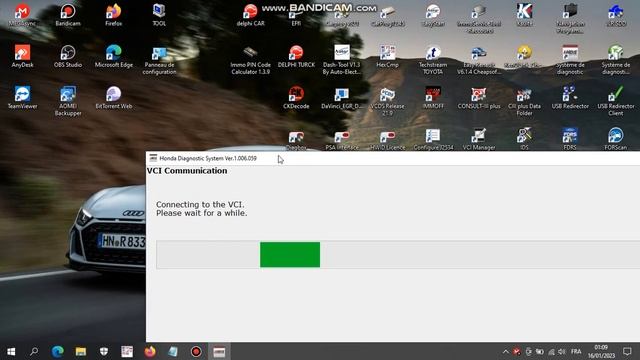This screenshot has width=640, height=360.
Task: Launch FORScan from the desktop
Action: pos(616,139)
